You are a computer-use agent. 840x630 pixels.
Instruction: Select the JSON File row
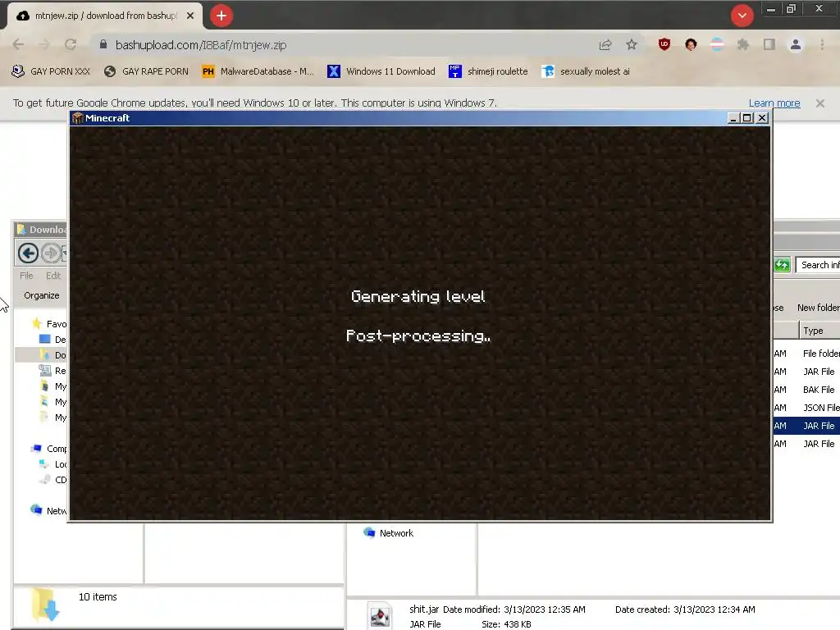pyautogui.click(x=807, y=408)
